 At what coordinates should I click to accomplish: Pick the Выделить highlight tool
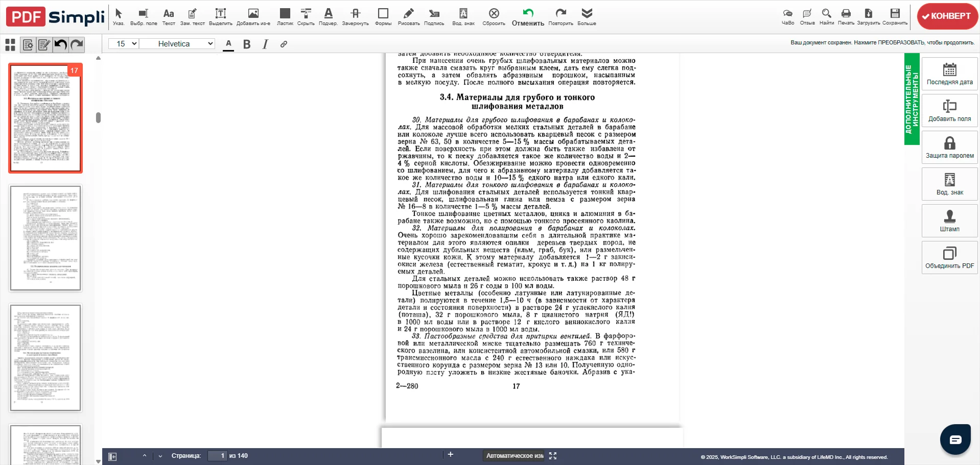click(221, 16)
